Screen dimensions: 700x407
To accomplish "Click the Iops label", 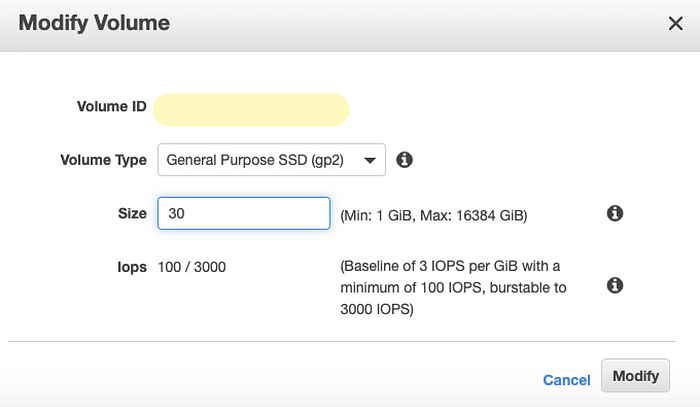I will [x=132, y=267].
